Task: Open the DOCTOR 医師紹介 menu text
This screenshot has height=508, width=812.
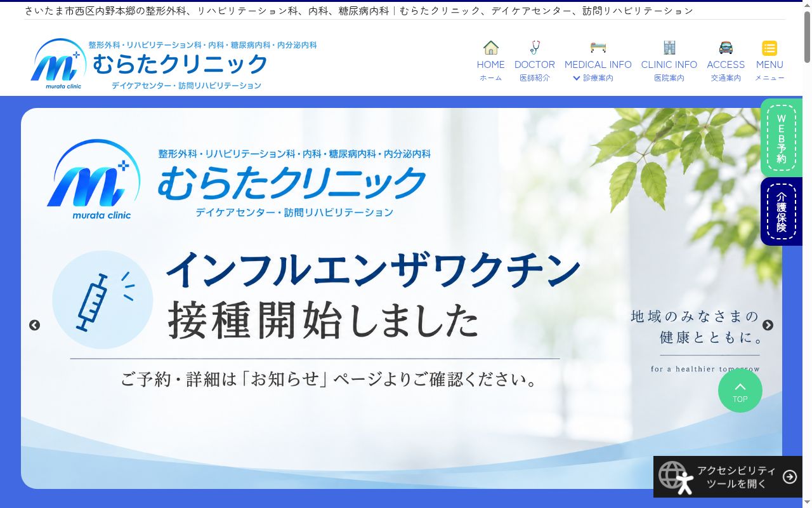Action: pyautogui.click(x=535, y=70)
